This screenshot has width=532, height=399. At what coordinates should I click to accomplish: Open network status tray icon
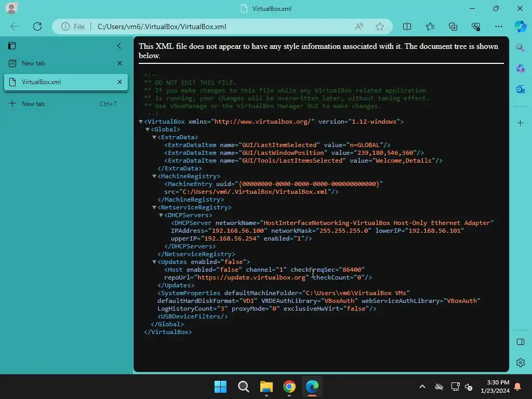(x=455, y=387)
